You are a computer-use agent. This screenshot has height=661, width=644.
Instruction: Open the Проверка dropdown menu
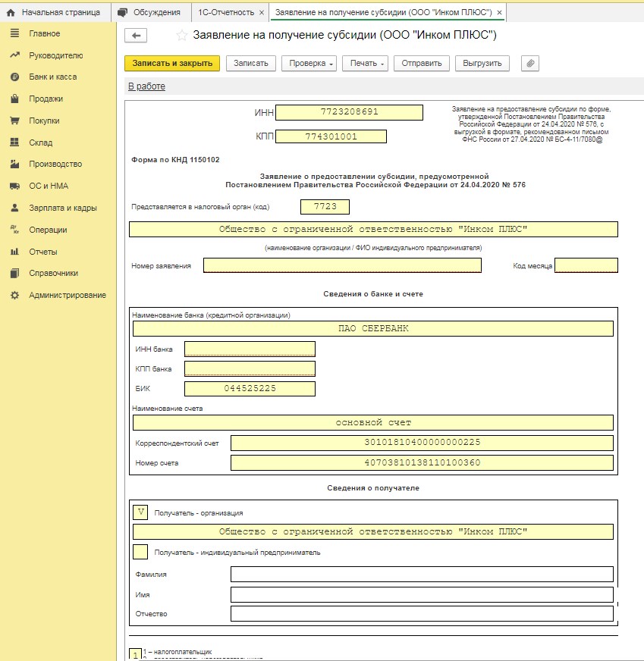tap(309, 64)
